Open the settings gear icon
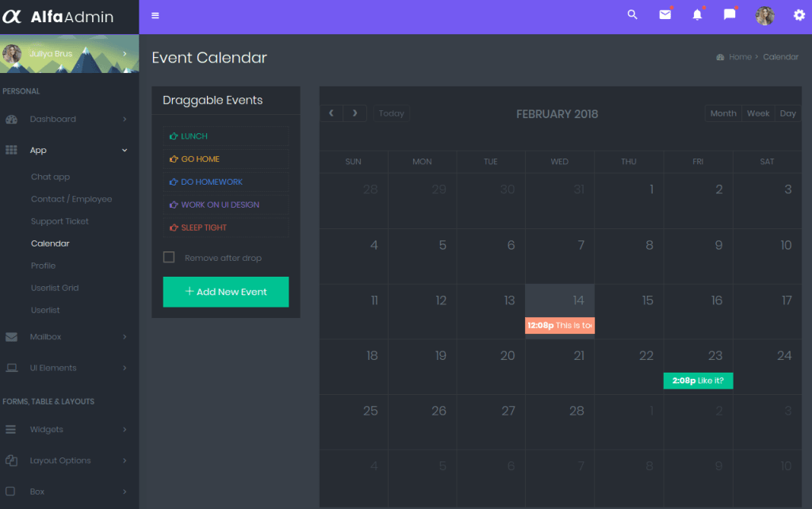The width and height of the screenshot is (812, 509). coord(799,15)
